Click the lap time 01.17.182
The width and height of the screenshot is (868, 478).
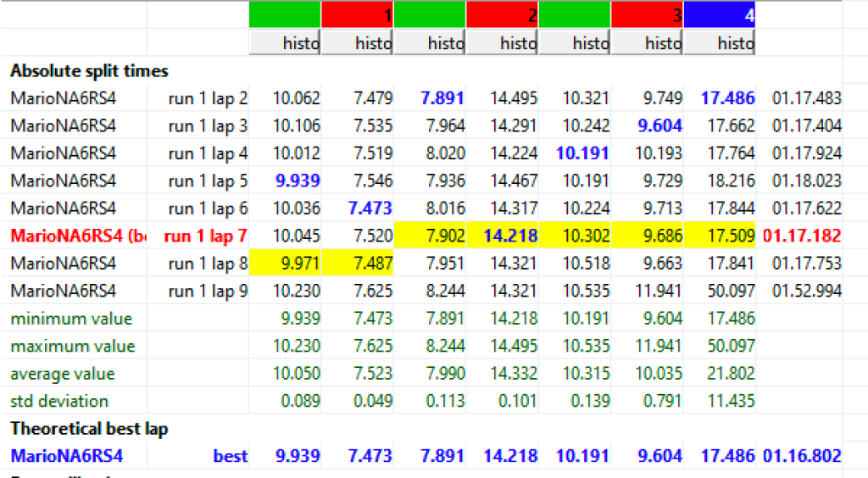(802, 236)
